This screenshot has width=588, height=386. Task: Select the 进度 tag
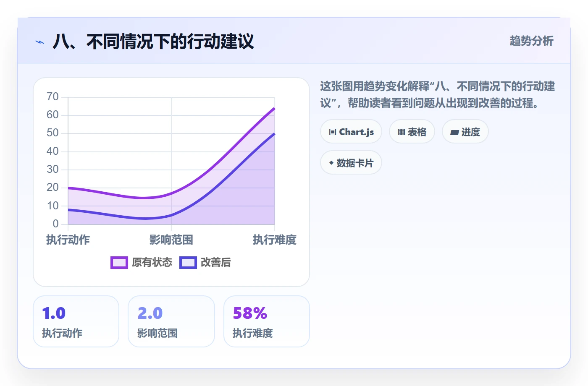(465, 132)
